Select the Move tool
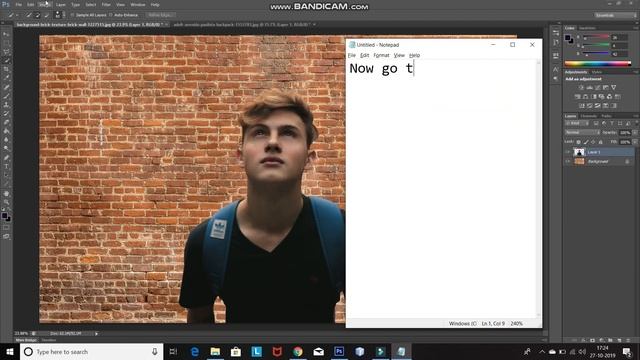 click(x=6, y=34)
